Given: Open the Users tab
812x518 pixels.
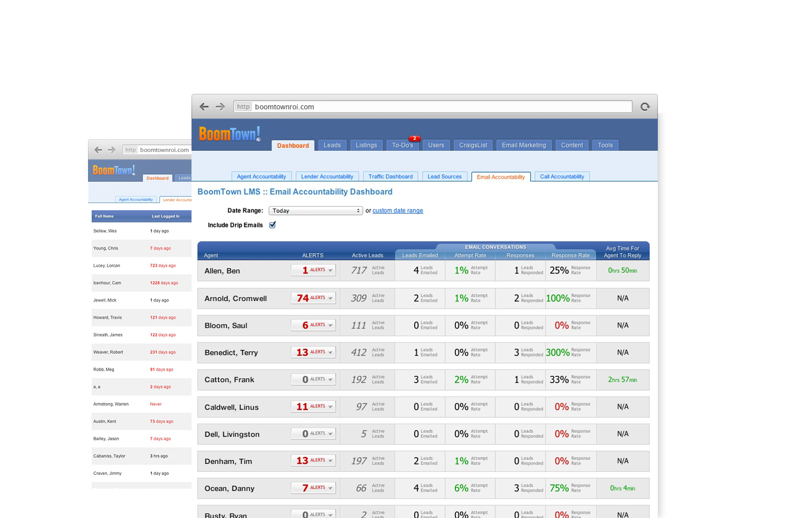Looking at the screenshot, I should pyautogui.click(x=436, y=146).
